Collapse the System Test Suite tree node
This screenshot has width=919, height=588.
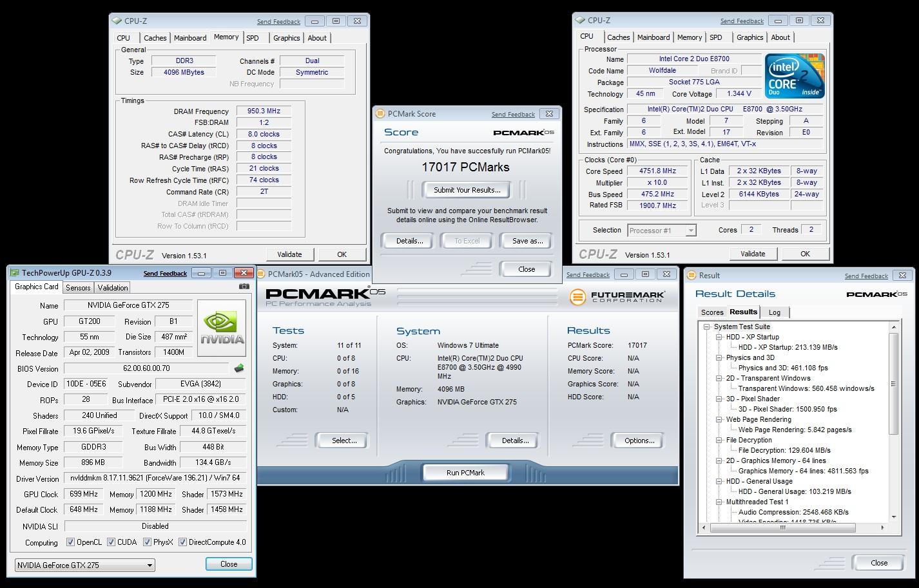point(706,327)
